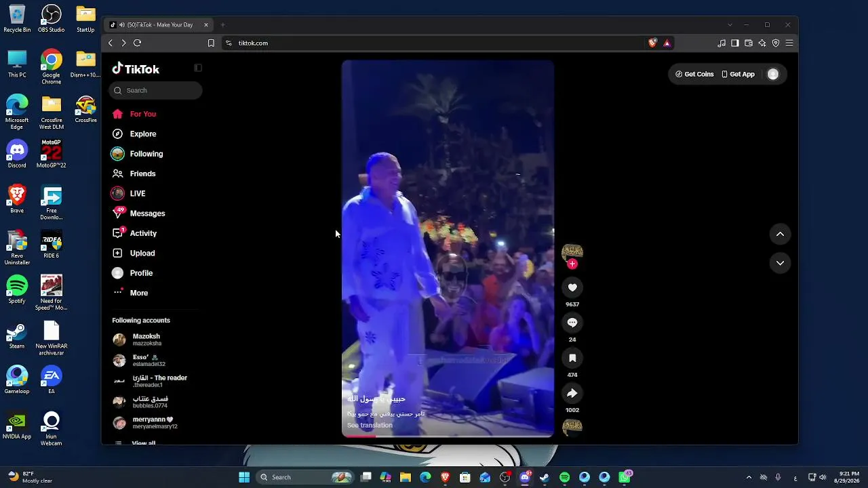Close the TikTok browser tab
Image resolution: width=868 pixels, height=488 pixels.
[206, 25]
